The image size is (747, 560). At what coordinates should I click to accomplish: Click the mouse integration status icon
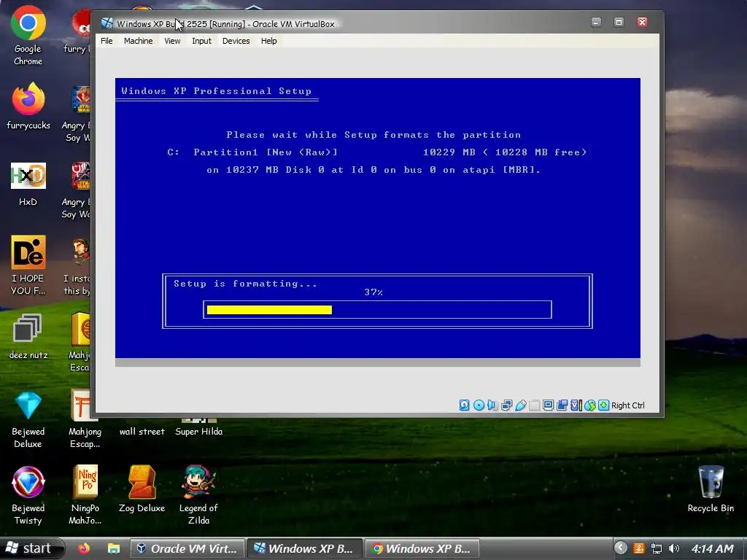click(589, 405)
